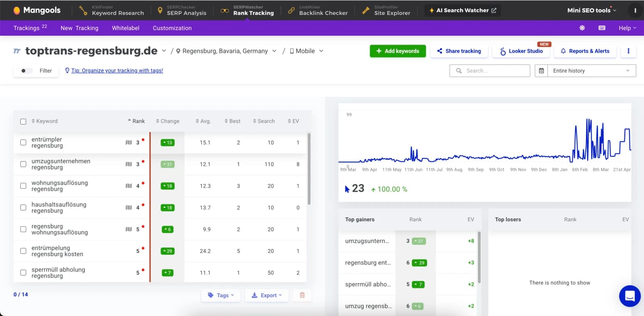Viewport: 644px width, 316px height.
Task: Click +29 change badge in keyword table
Action: [167, 251]
